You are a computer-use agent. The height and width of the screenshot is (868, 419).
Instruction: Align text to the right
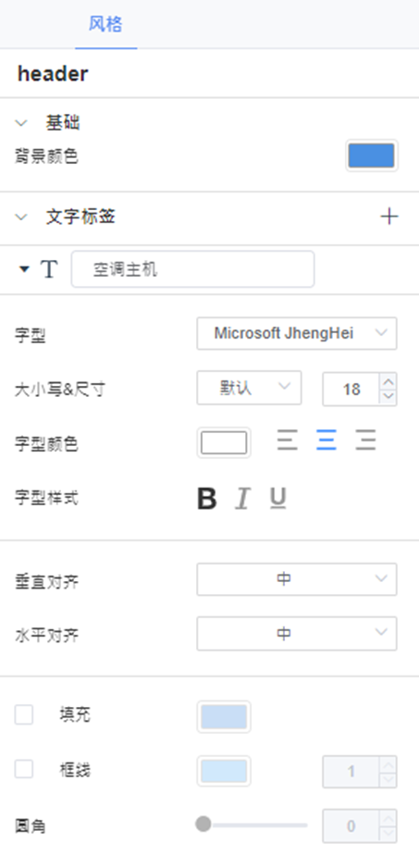[x=366, y=440]
